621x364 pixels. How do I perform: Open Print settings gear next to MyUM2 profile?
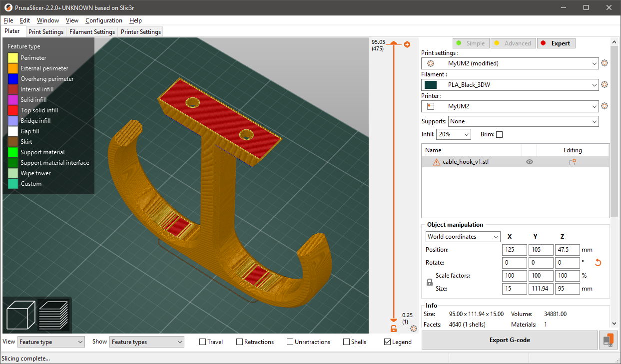[605, 63]
